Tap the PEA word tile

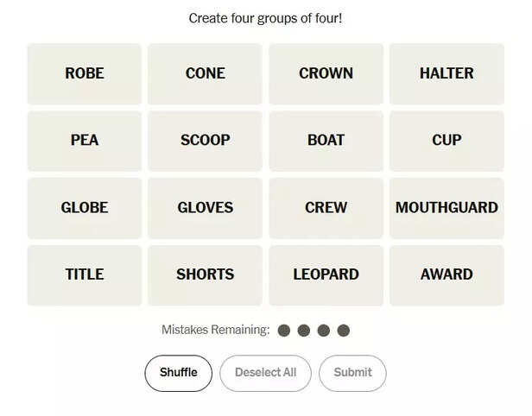84,140
